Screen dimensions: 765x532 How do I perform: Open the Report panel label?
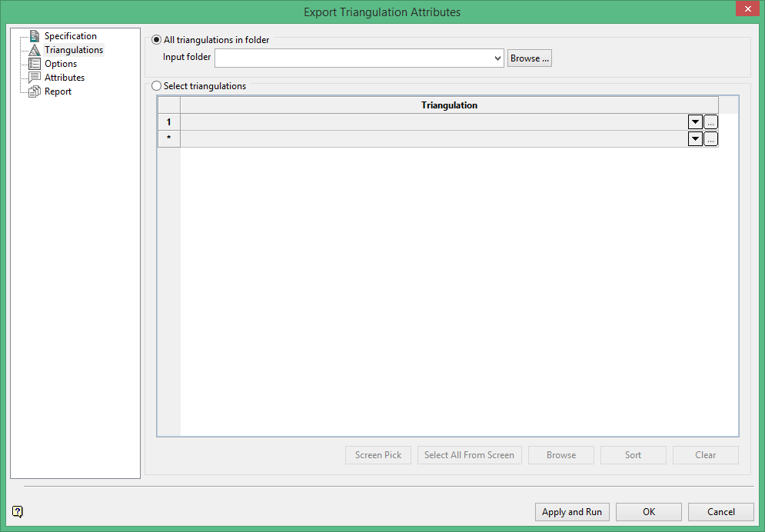point(58,91)
